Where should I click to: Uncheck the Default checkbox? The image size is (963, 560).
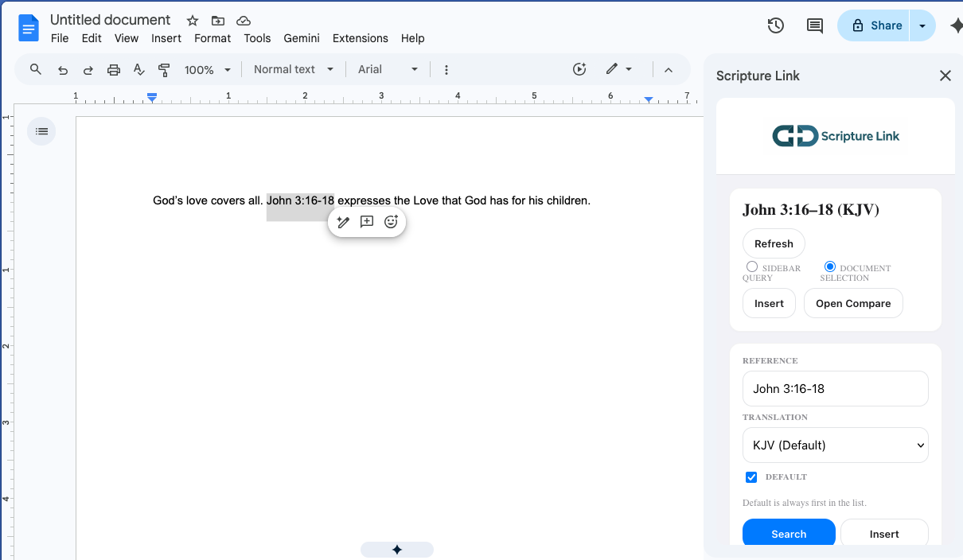751,477
